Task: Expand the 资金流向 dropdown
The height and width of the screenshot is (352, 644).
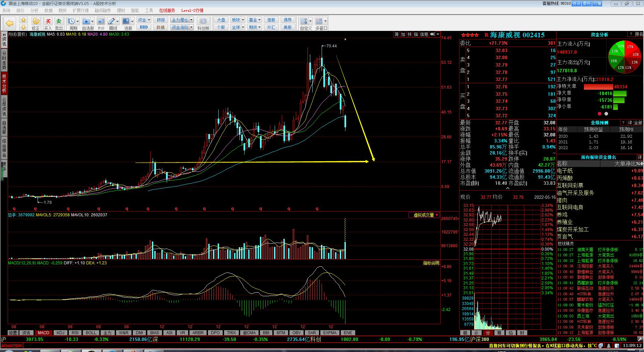Action: click(192, 27)
